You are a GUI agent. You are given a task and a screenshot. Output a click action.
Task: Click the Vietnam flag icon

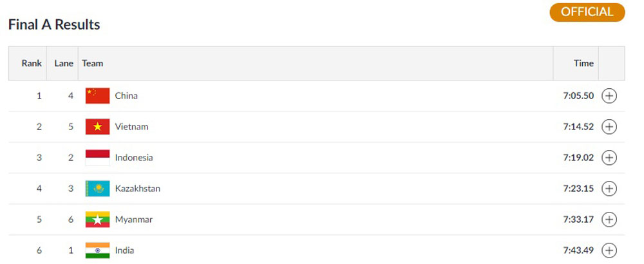click(x=97, y=127)
